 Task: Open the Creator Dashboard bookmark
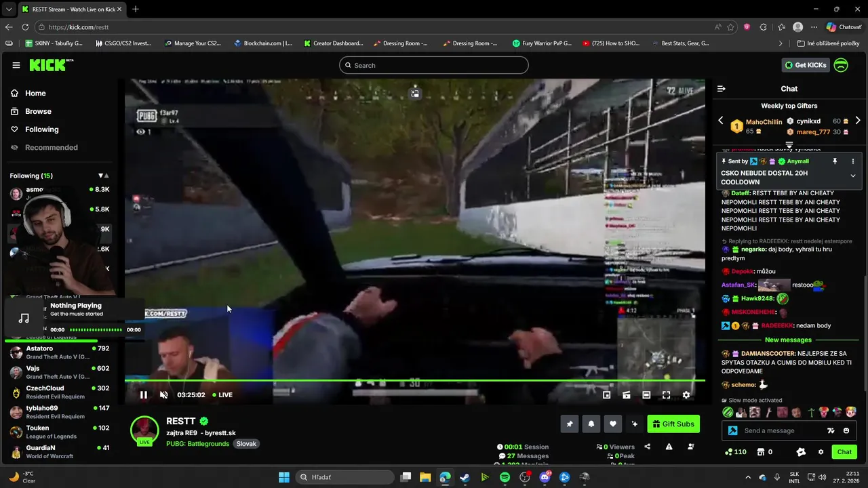click(x=333, y=43)
